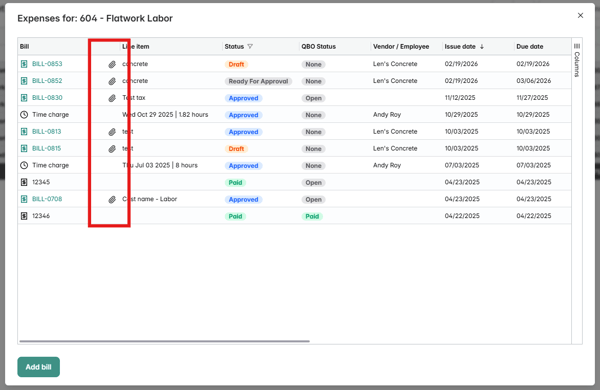This screenshot has width=600, height=390.
Task: Click the paperclip attachment icon for BILL-0853
Action: tap(112, 64)
